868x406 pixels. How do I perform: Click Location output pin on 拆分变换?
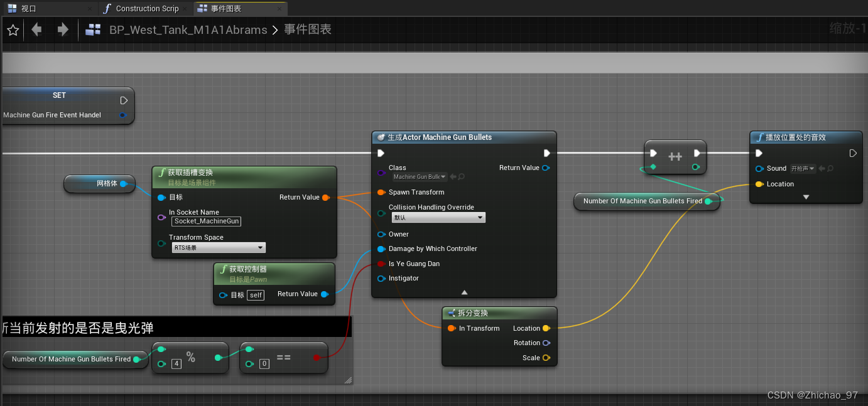pos(546,328)
